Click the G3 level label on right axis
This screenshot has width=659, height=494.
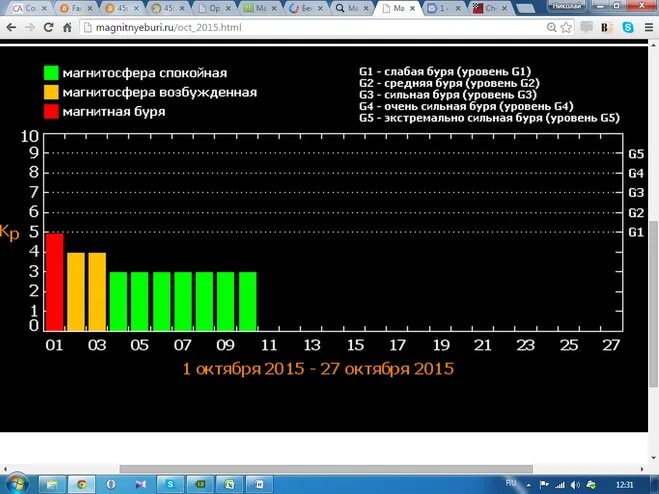[x=636, y=193]
